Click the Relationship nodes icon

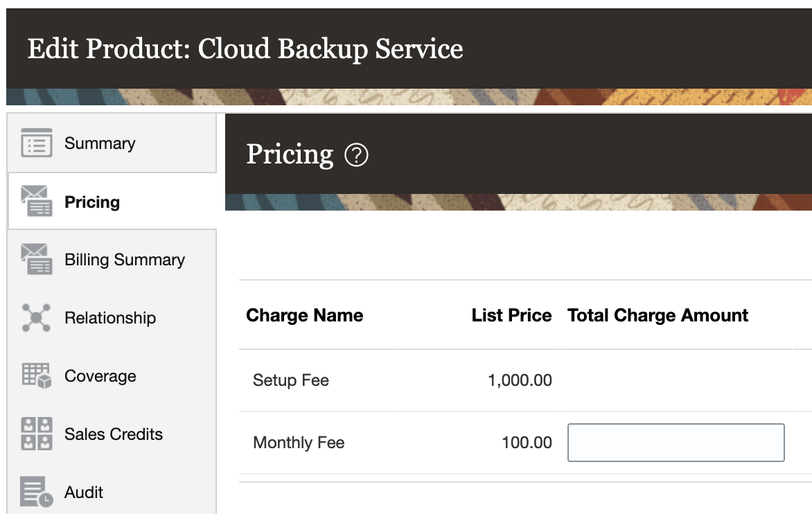click(37, 317)
